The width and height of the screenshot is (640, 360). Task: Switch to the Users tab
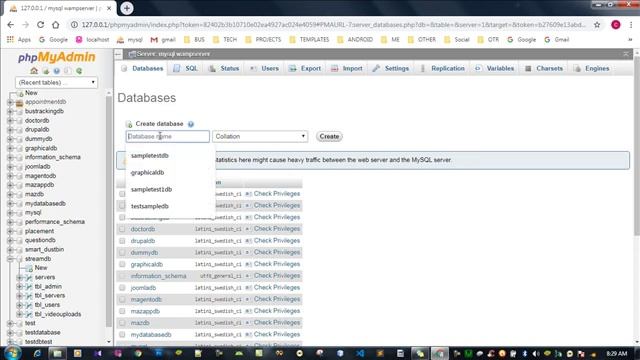(x=264, y=69)
